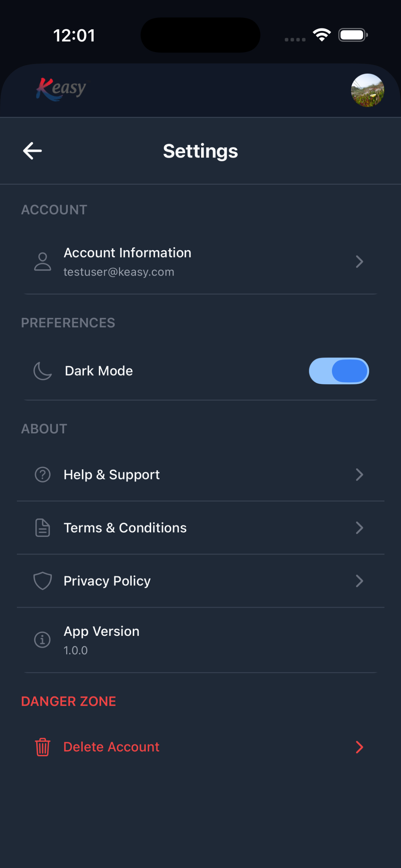Open the Privacy Policy chevron arrow

[x=359, y=581]
